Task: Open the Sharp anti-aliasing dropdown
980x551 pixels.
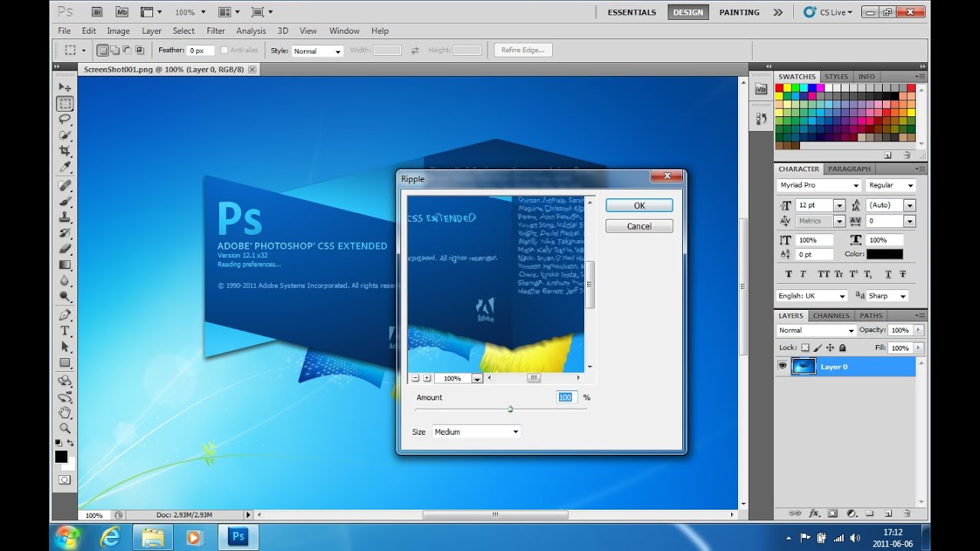Action: click(x=887, y=295)
